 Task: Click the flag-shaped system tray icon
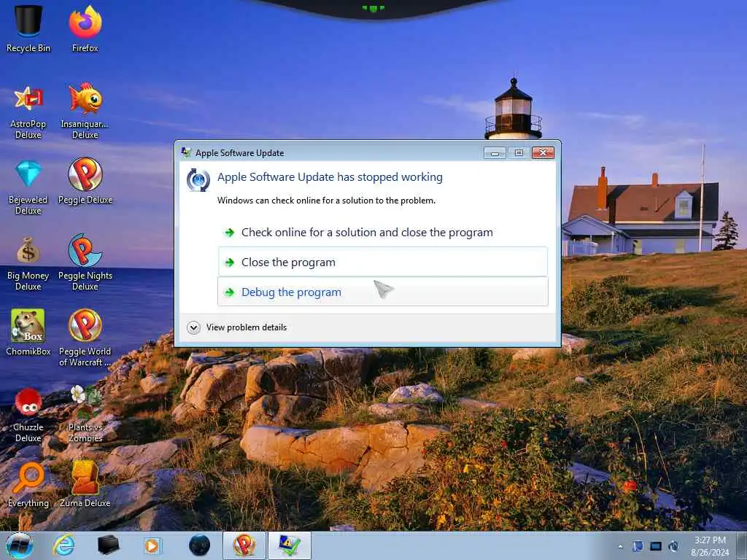pos(638,546)
